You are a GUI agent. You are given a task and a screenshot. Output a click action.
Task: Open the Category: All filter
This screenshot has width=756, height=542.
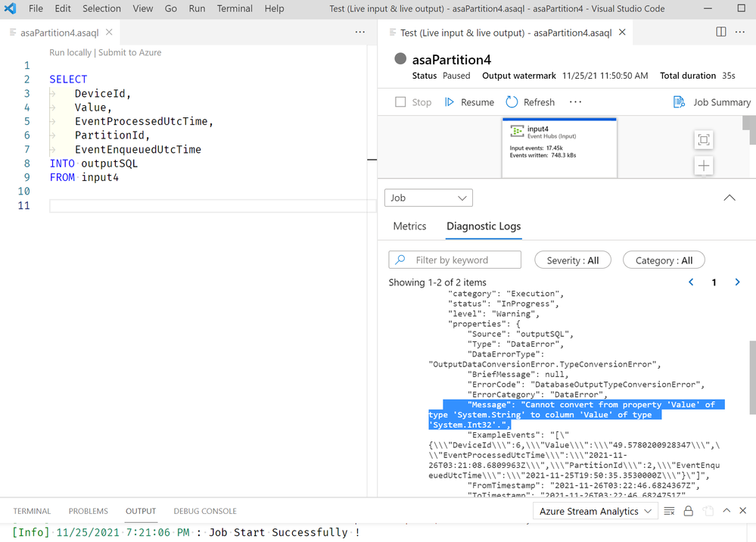pos(664,260)
